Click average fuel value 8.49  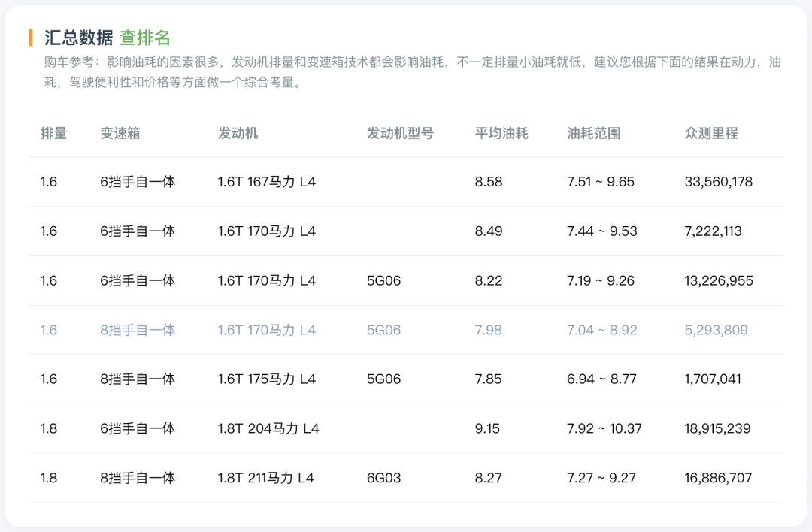click(489, 231)
